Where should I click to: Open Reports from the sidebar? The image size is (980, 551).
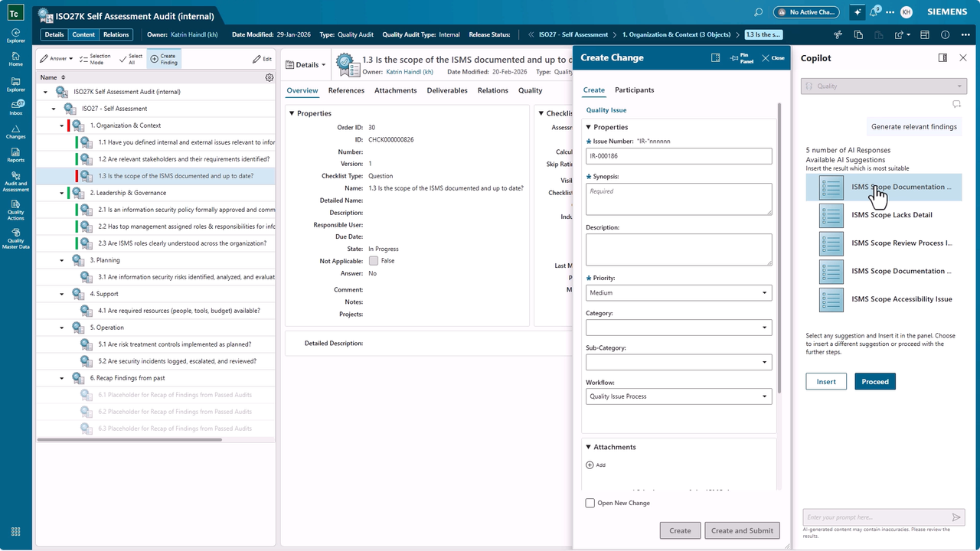coord(15,155)
